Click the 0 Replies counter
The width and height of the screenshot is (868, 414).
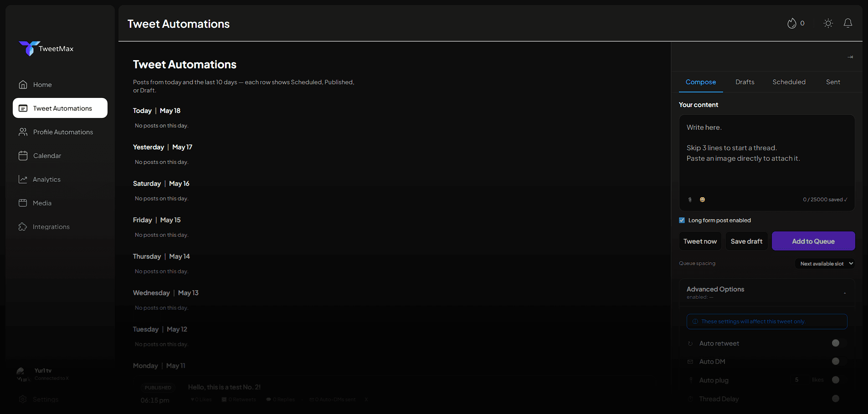pyautogui.click(x=281, y=399)
